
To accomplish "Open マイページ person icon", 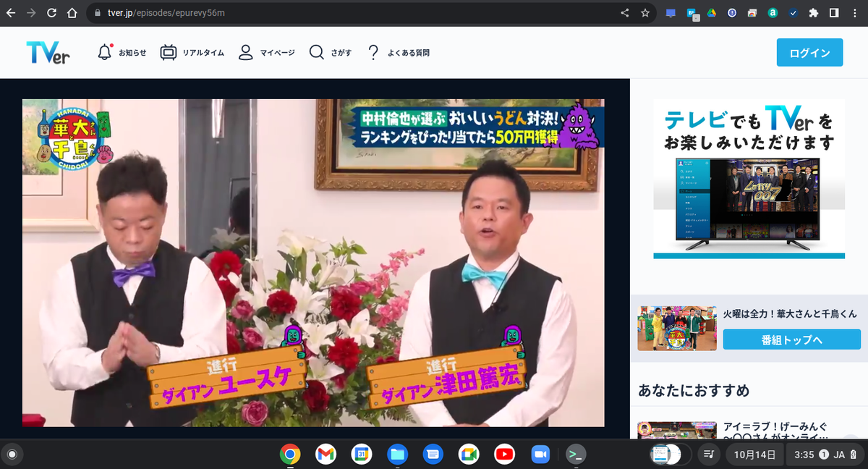I will coord(246,52).
